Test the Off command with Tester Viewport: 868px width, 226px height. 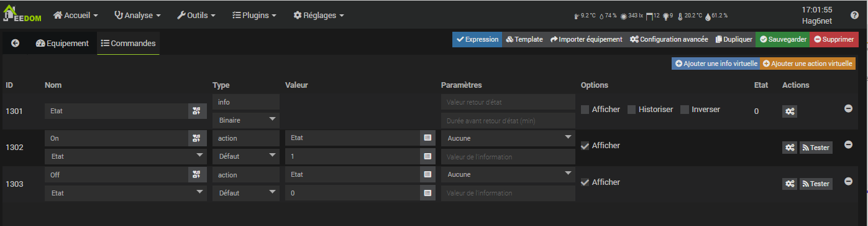pyautogui.click(x=816, y=184)
